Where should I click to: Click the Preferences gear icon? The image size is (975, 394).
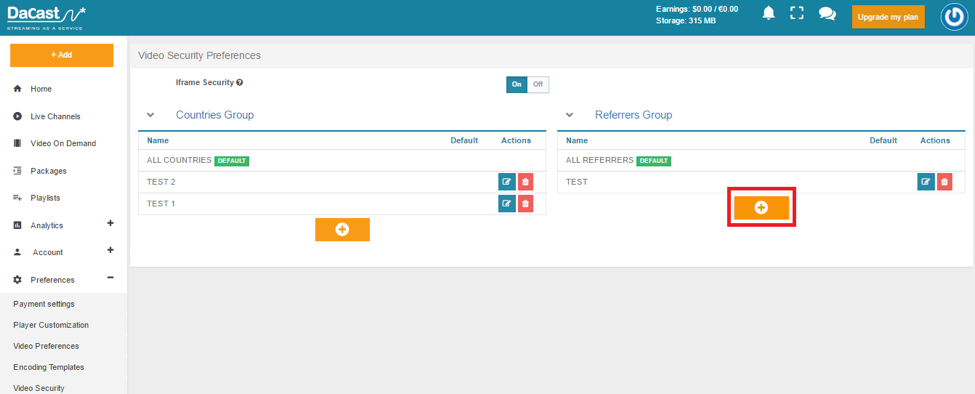[17, 280]
